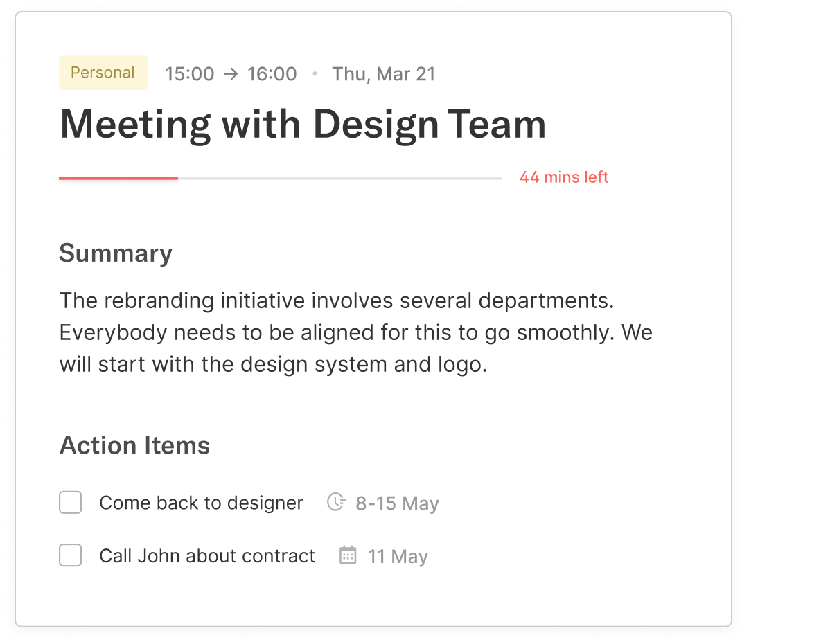
Task: Click the calendar icon beside 11 May
Action: pyautogui.click(x=348, y=555)
